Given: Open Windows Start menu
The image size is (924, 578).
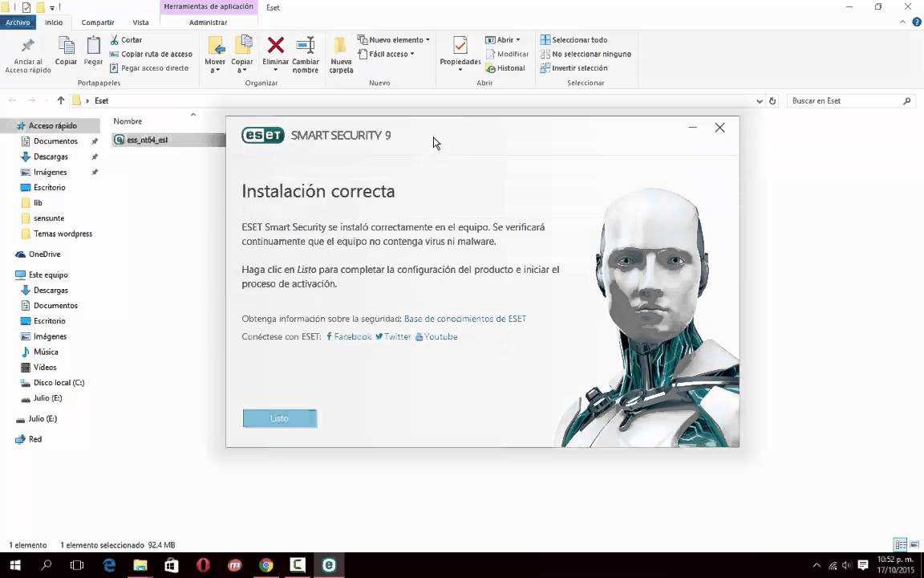Looking at the screenshot, I should pos(15,565).
